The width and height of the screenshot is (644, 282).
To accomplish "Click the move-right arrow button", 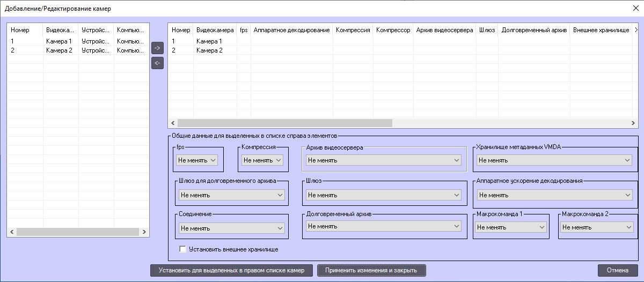I will tap(157, 48).
